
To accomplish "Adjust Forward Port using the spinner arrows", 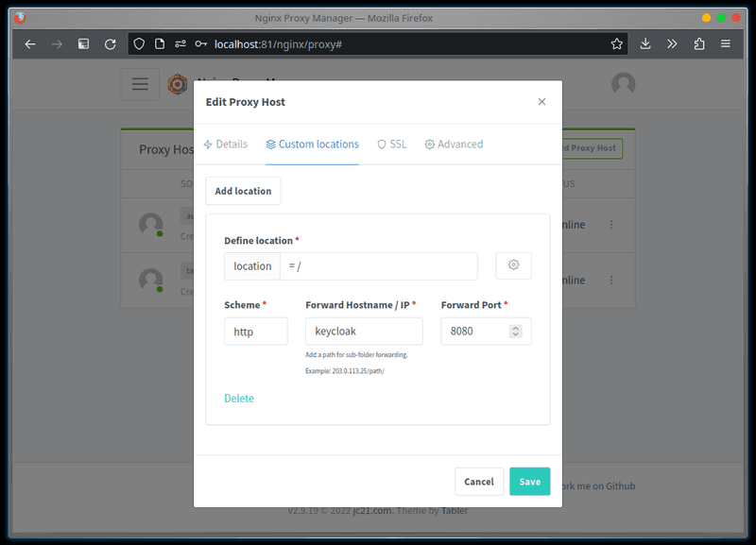I will pyautogui.click(x=515, y=332).
